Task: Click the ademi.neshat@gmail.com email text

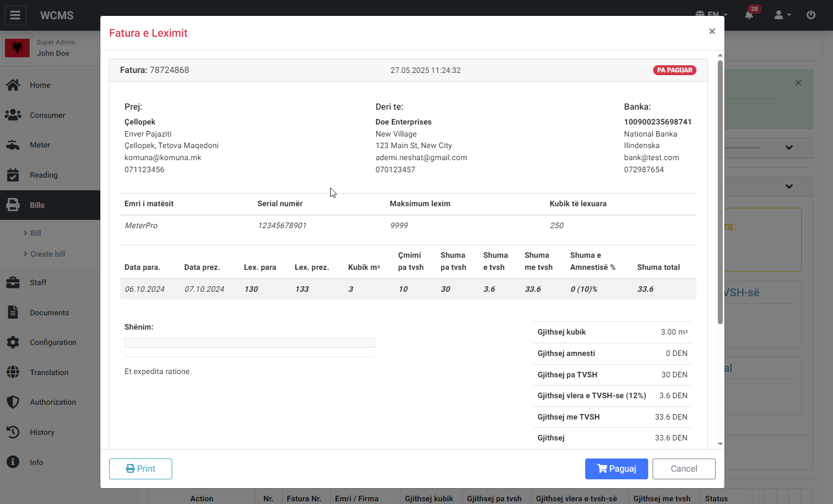Action: tap(421, 157)
